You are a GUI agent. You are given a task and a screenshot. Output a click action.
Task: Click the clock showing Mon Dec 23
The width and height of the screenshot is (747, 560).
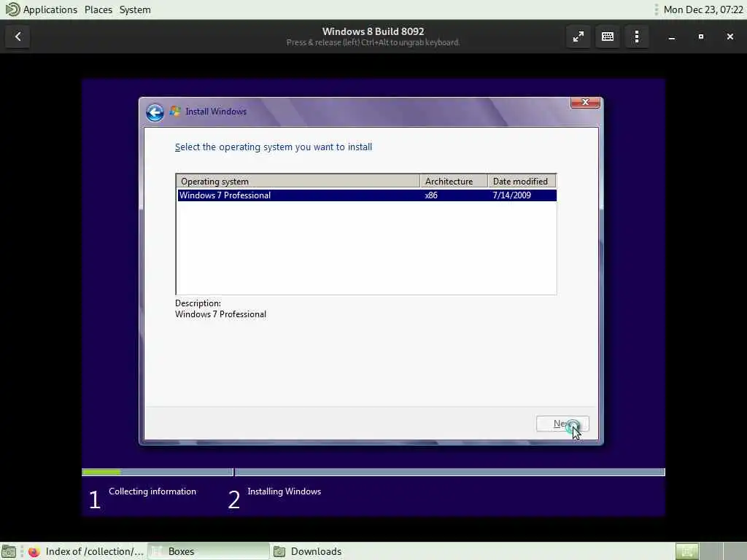click(703, 9)
